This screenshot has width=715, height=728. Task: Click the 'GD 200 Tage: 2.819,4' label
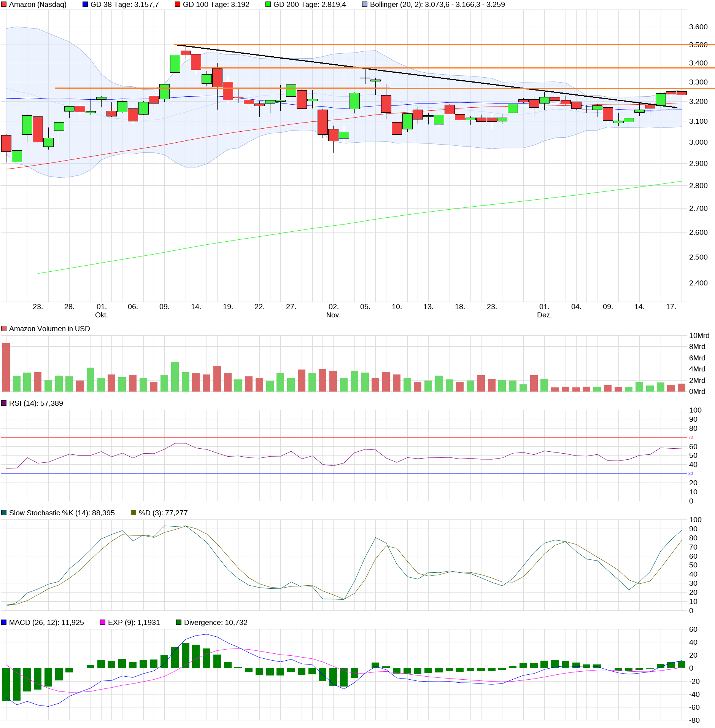point(310,5)
